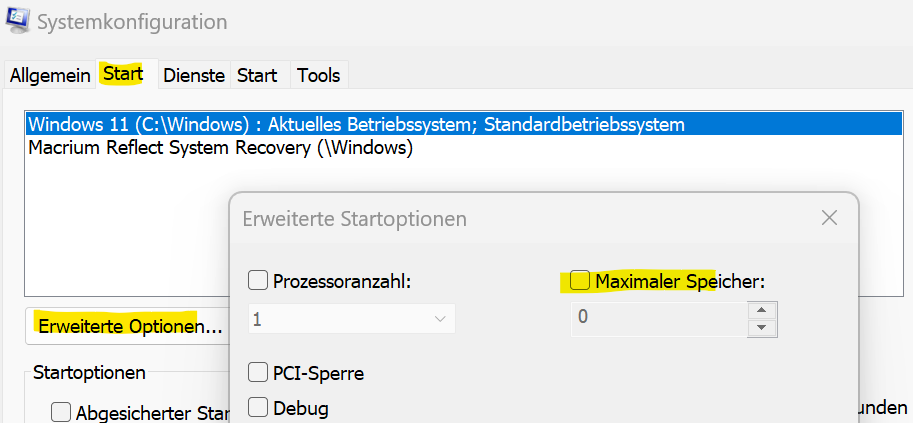This screenshot has height=423, width=913.
Task: Enable the Debug checkbox
Action: click(258, 407)
